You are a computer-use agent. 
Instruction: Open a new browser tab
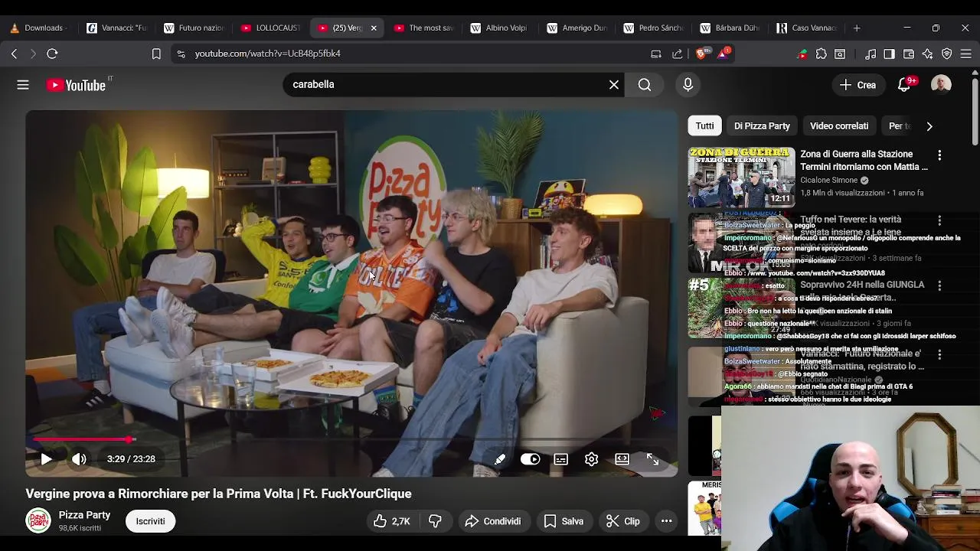pyautogui.click(x=857, y=28)
